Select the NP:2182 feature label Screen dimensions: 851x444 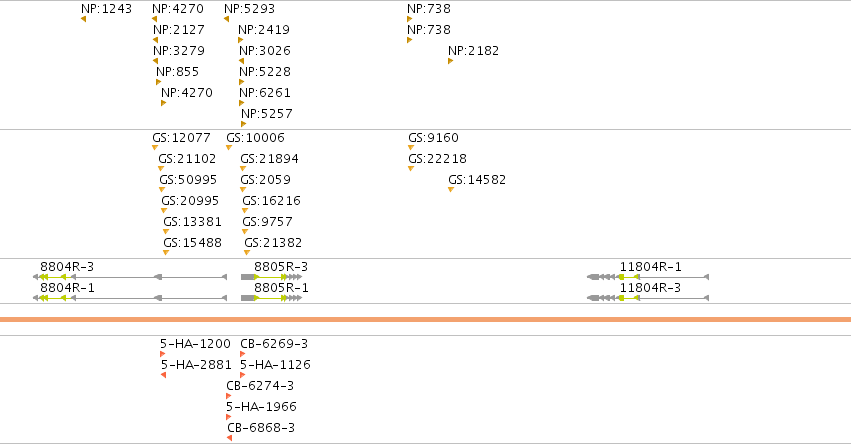tap(473, 51)
